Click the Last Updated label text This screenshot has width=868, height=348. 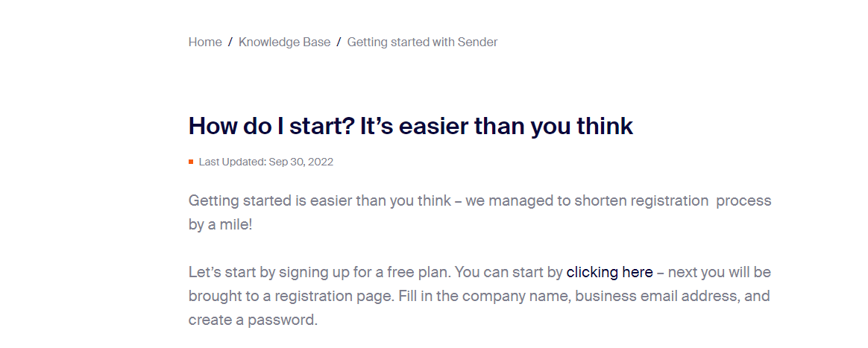click(232, 162)
